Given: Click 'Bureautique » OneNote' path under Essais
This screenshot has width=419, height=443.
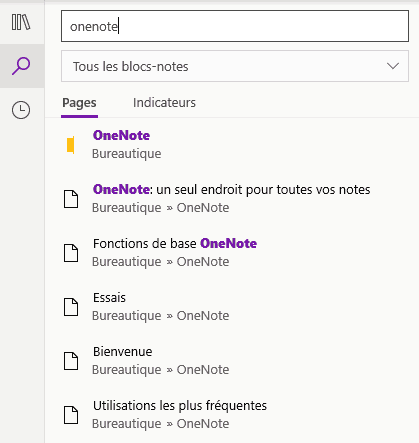Looking at the screenshot, I should coord(161,316).
